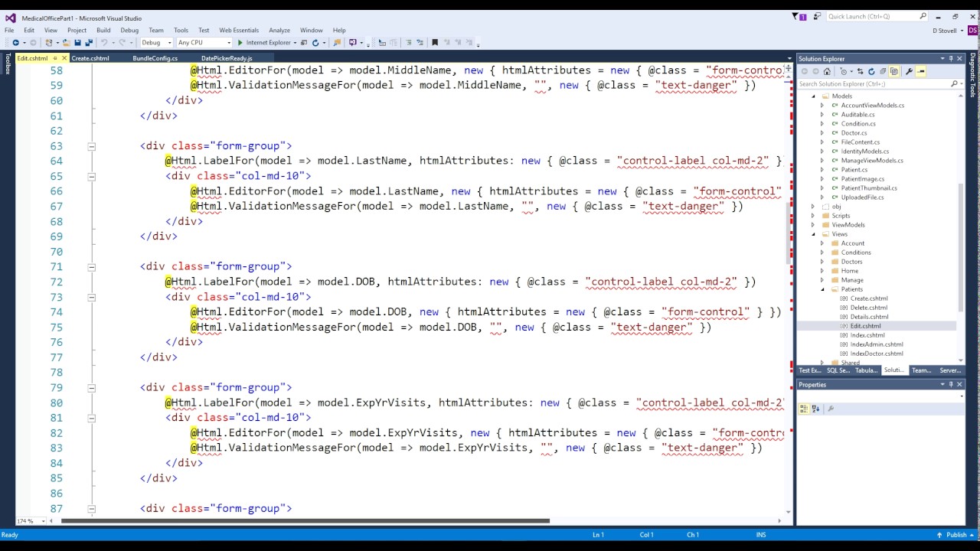
Task: Select Index.cshtml in Patients folder
Action: coord(867,335)
